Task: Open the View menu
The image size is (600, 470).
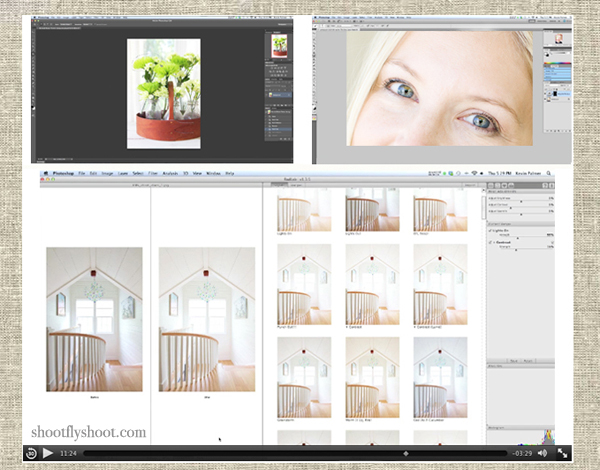Action: [197, 173]
